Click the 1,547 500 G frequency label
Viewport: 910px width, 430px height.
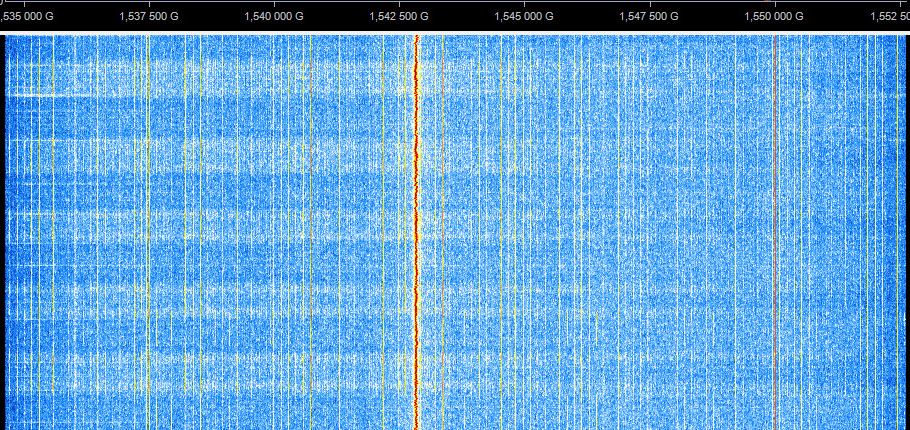tap(649, 17)
